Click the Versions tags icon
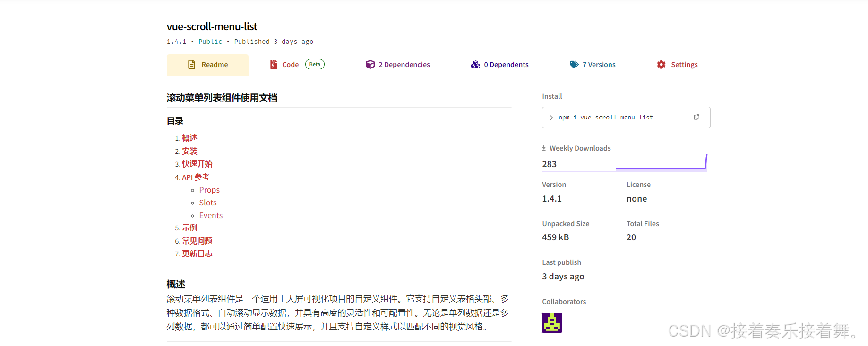The image size is (868, 346). click(x=574, y=65)
